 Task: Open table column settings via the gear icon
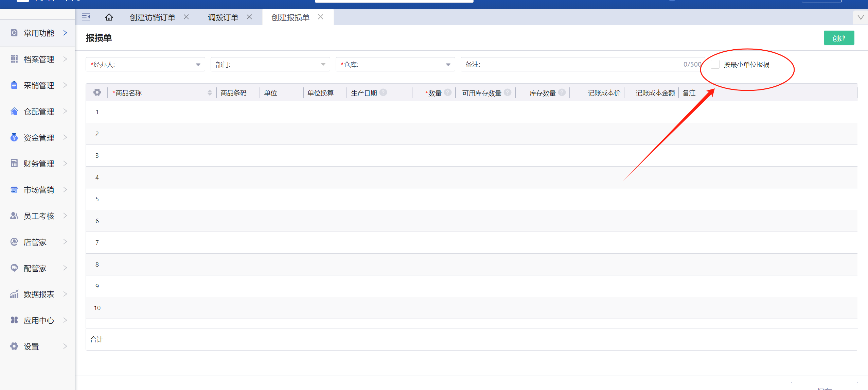point(97,92)
